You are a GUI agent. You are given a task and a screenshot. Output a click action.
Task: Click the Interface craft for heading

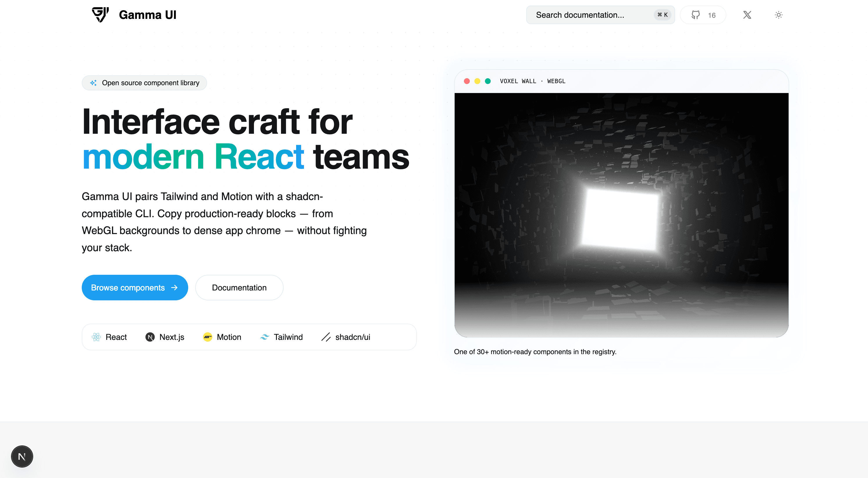217,122
